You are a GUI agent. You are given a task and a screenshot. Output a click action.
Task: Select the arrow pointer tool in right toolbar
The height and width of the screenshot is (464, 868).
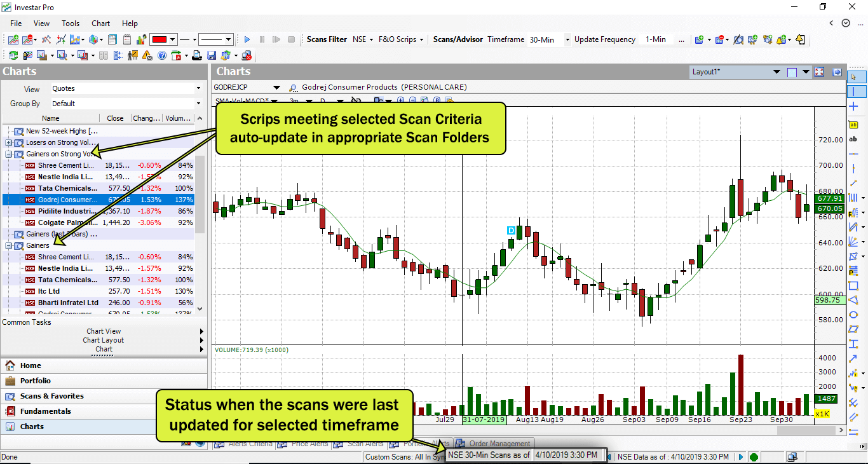pyautogui.click(x=853, y=77)
